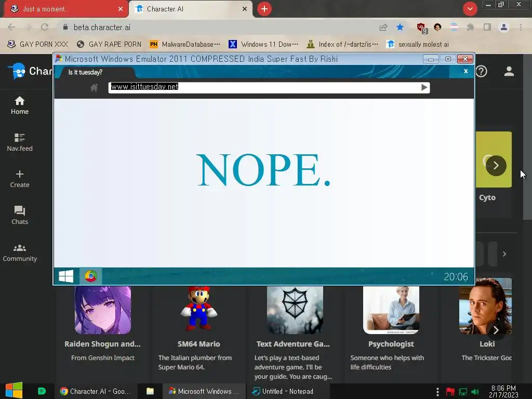Click the emulator home icon beside address bar
The width and height of the screenshot is (532, 399).
94,88
